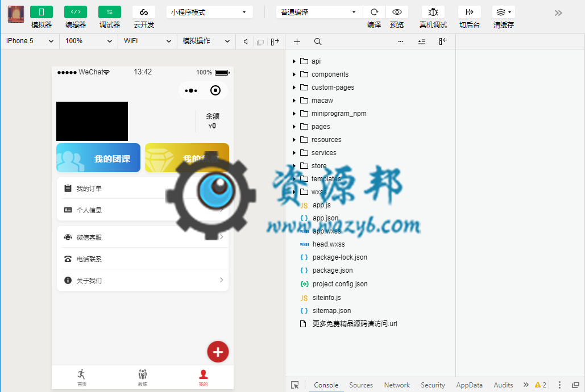Switch to 首页 home tab
585x392 pixels.
pos(82,377)
